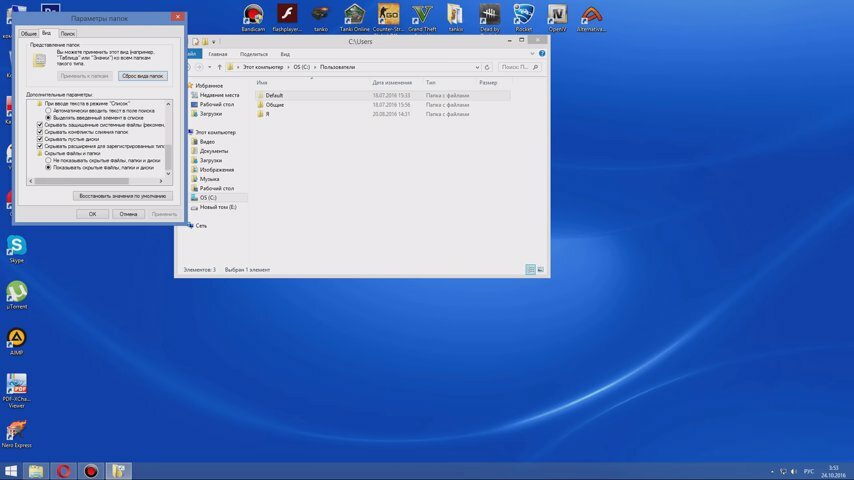Open the Bandicam desktop shortcut

point(253,17)
